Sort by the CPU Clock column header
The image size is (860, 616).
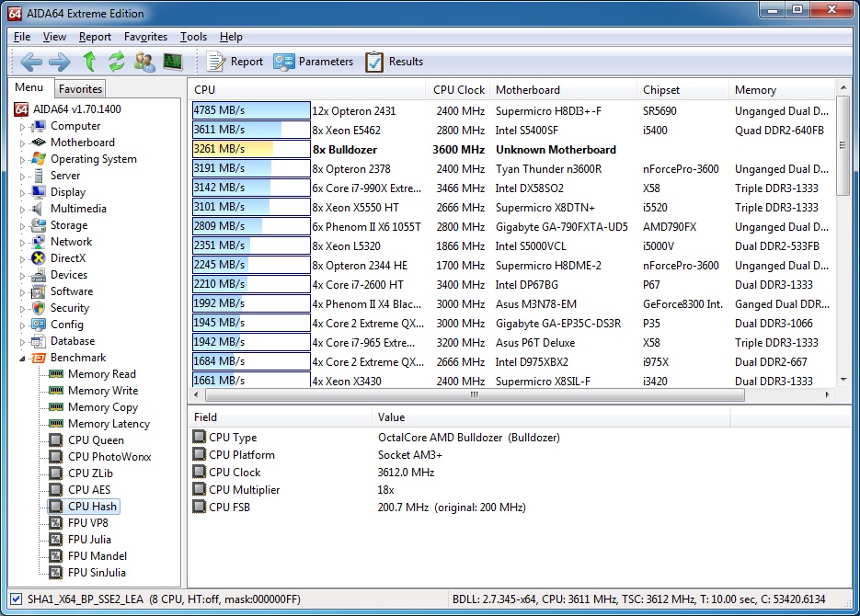(x=459, y=90)
